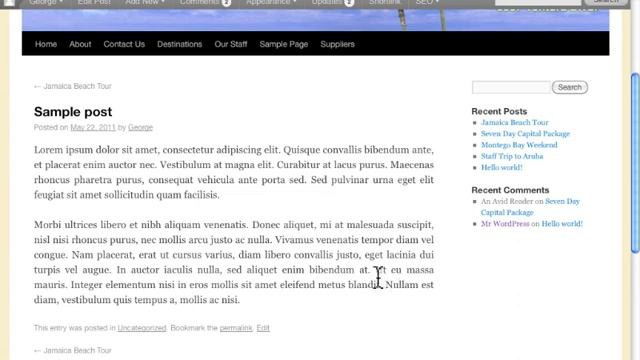The image size is (640, 360).
Task: Open Seven Day Capital Package under Recent Posts
Action: point(525,133)
